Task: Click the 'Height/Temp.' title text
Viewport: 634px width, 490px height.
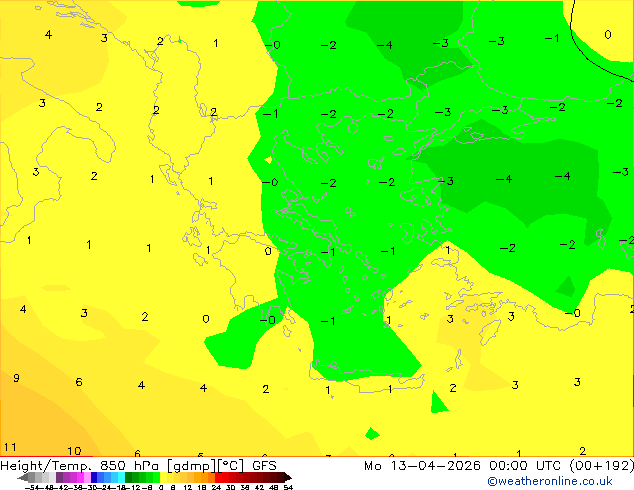Action: 46,466
